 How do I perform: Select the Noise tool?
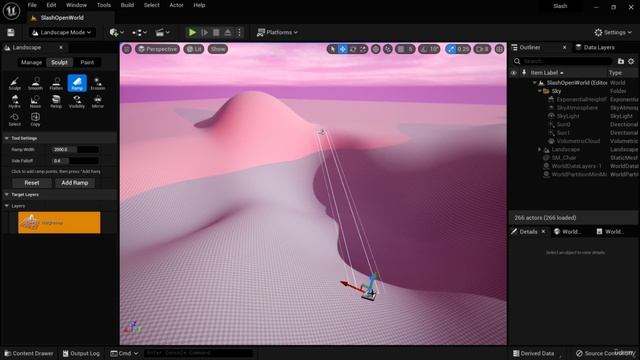(x=36, y=101)
